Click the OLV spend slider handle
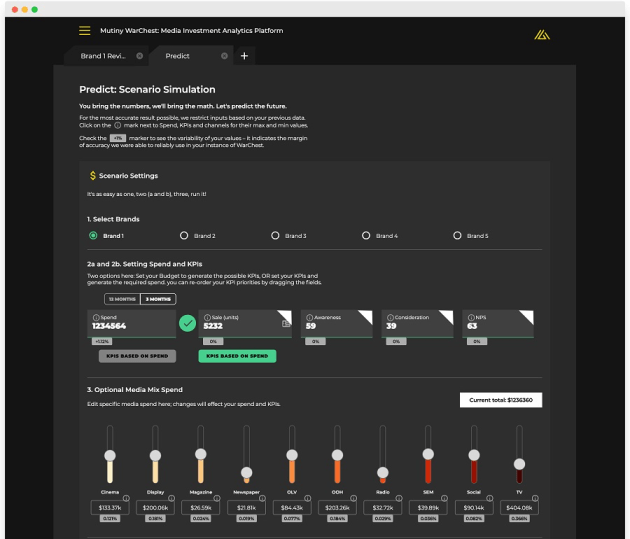This screenshot has height=539, width=630. point(292,455)
